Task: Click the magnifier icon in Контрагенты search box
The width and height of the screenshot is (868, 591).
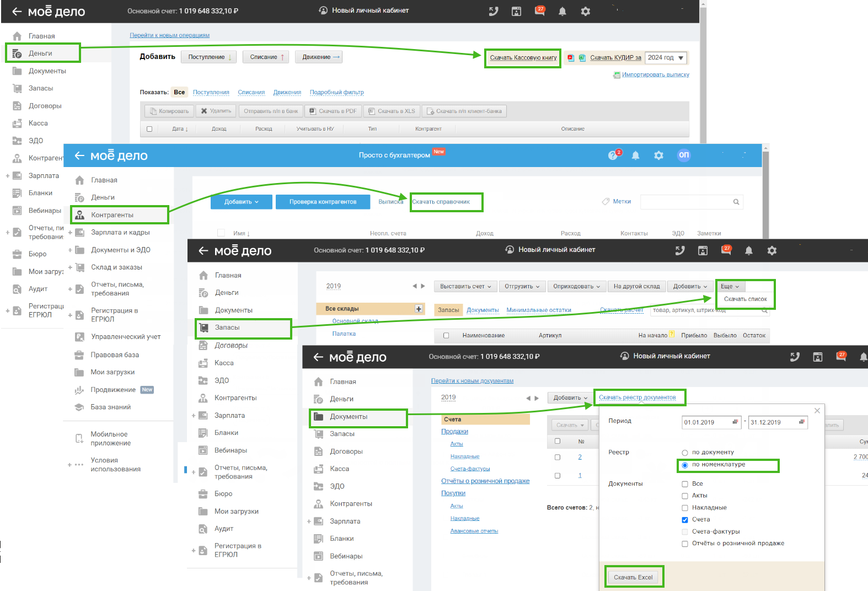Action: pos(736,202)
